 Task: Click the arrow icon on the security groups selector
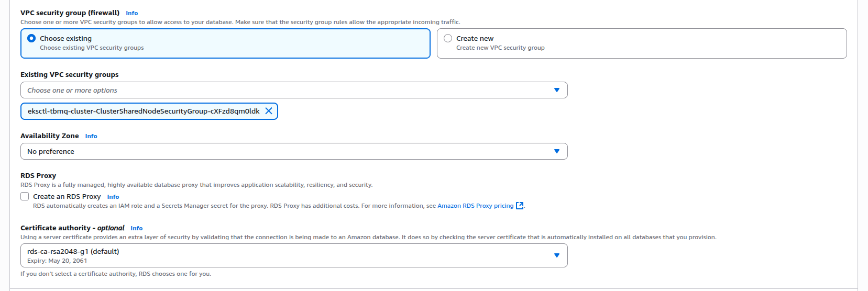[556, 90]
